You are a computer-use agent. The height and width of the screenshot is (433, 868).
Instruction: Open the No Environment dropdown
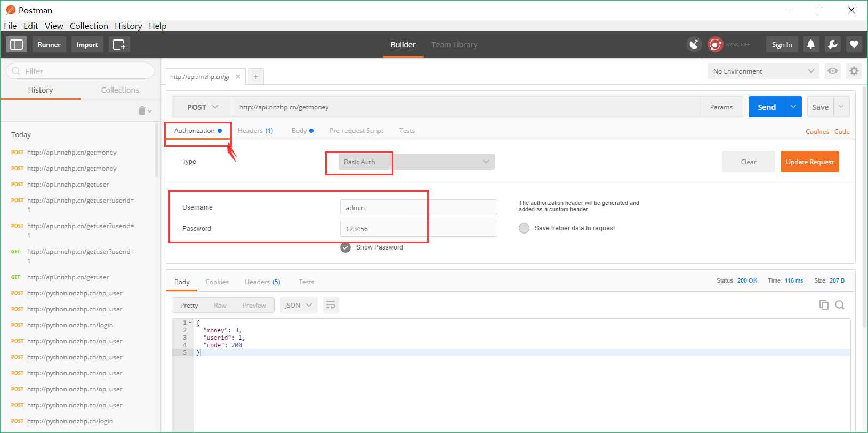coord(763,71)
